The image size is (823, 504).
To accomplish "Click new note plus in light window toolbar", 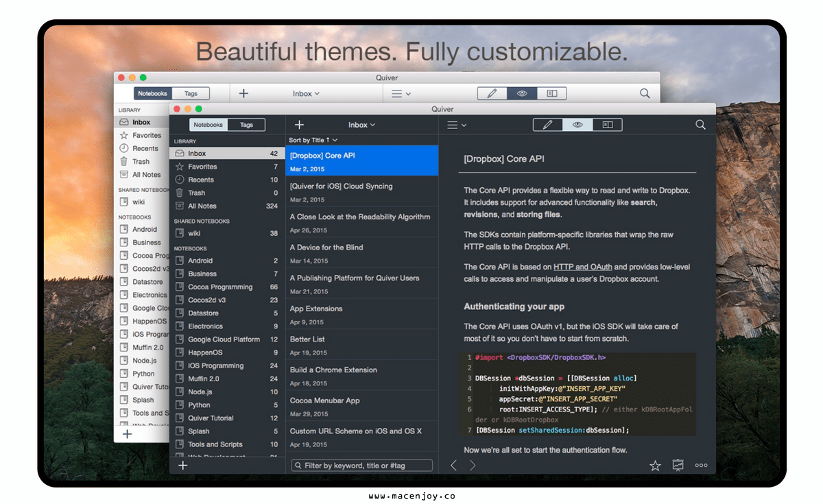I will [x=243, y=93].
